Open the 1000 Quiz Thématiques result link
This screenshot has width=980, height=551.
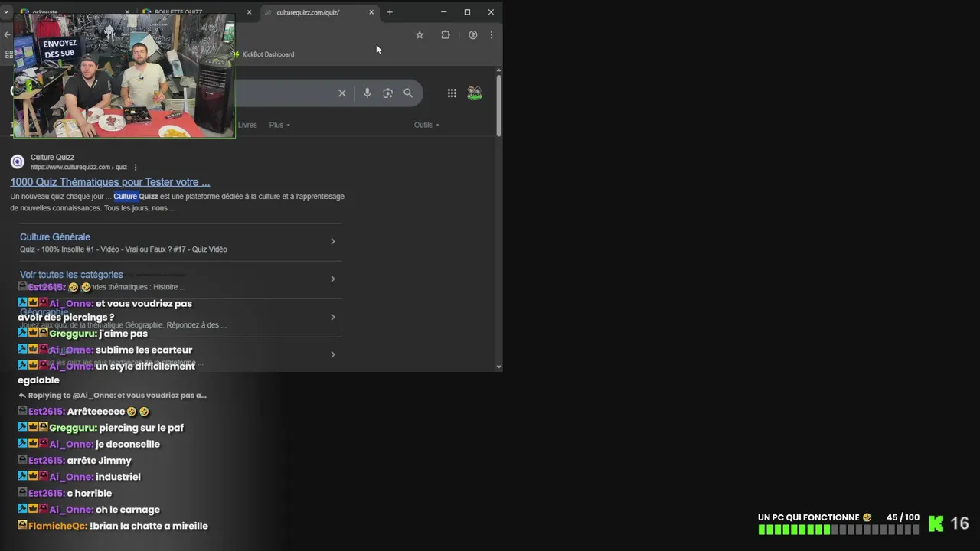pos(109,182)
